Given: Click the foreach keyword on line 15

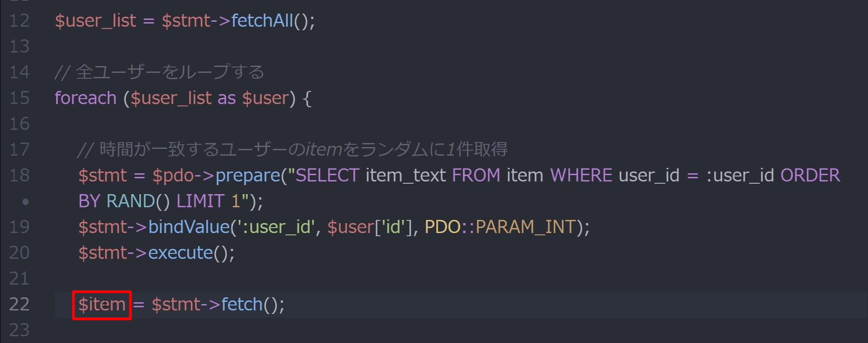Looking at the screenshot, I should (x=85, y=98).
